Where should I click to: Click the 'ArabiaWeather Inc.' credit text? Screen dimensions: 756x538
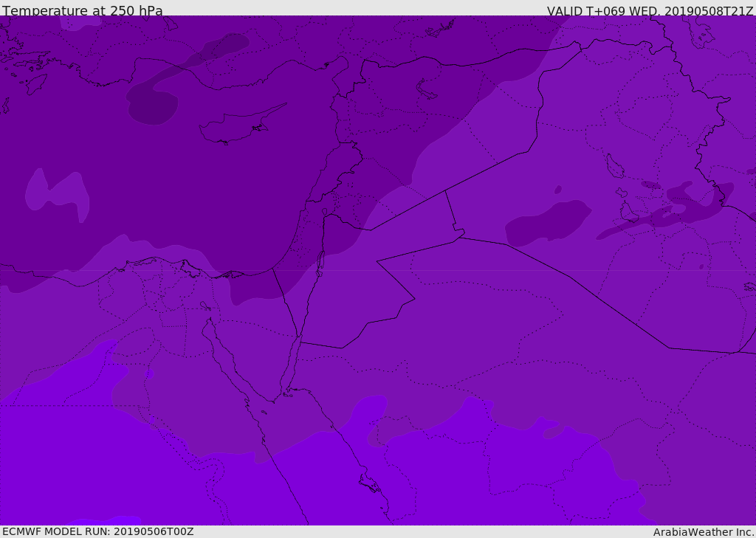click(704, 532)
